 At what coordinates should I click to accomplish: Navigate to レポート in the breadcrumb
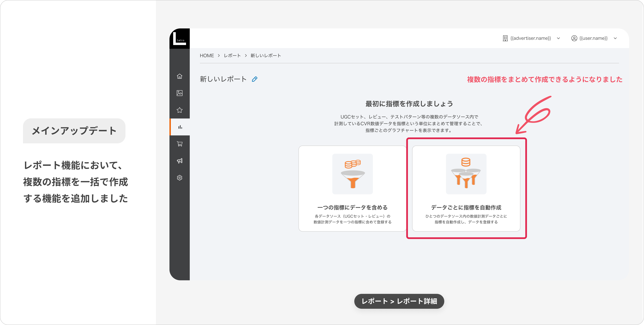point(232,56)
